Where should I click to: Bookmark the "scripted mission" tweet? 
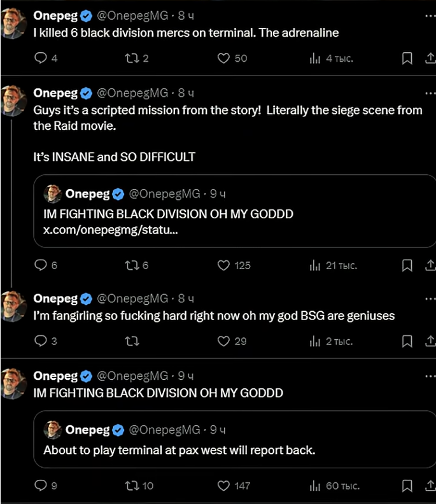(x=407, y=265)
